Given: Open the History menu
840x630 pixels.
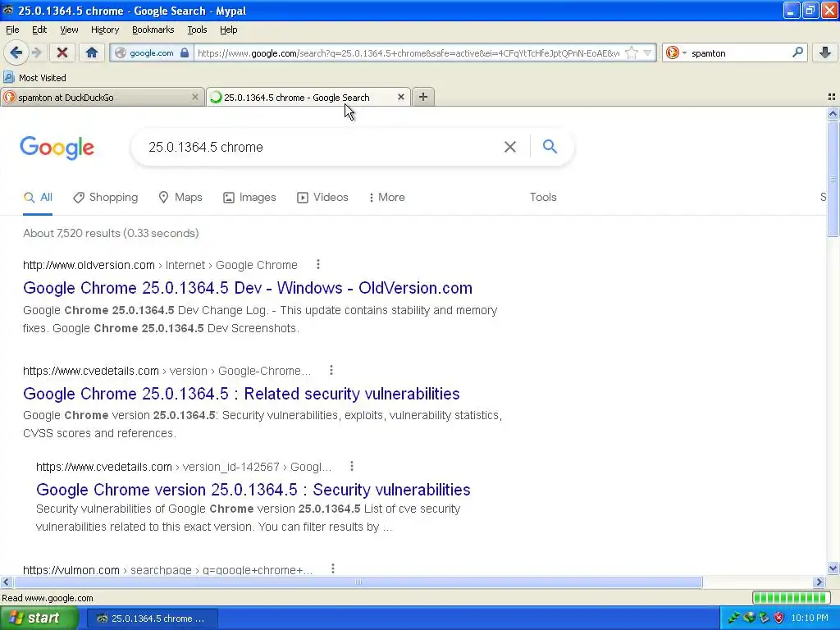Looking at the screenshot, I should point(104,30).
